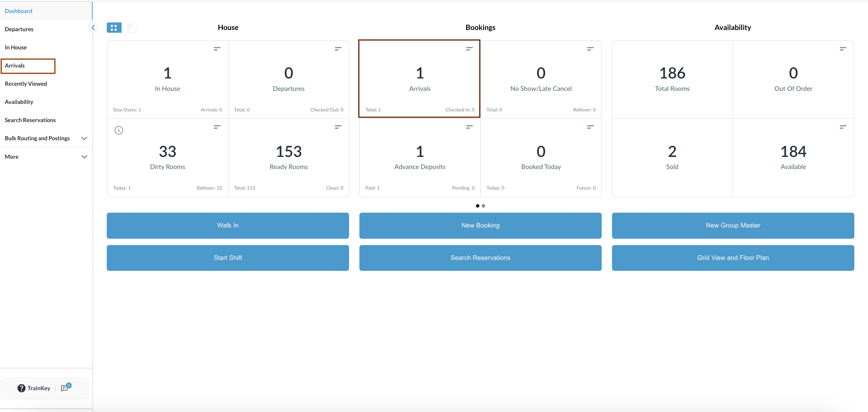Viewport: 868px width, 412px height.
Task: Switch to list view layout
Action: point(129,28)
